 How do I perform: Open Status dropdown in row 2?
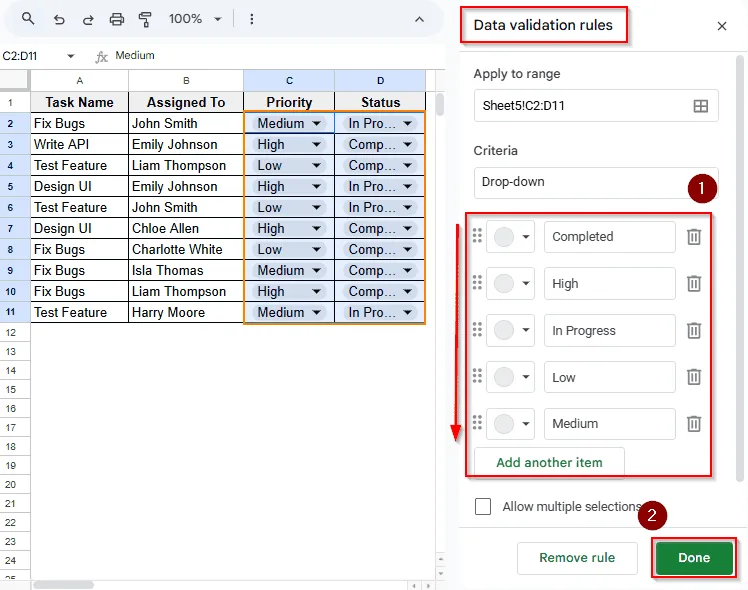(x=407, y=124)
